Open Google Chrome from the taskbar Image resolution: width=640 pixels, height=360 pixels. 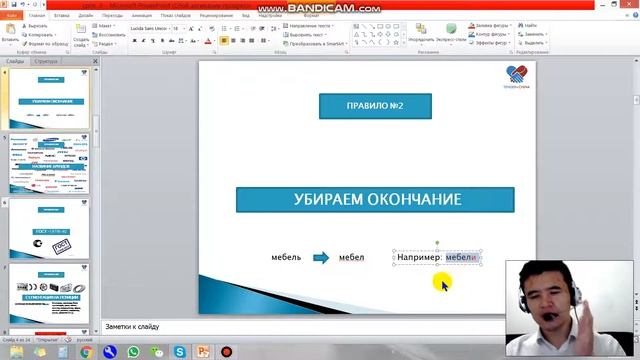point(86,352)
